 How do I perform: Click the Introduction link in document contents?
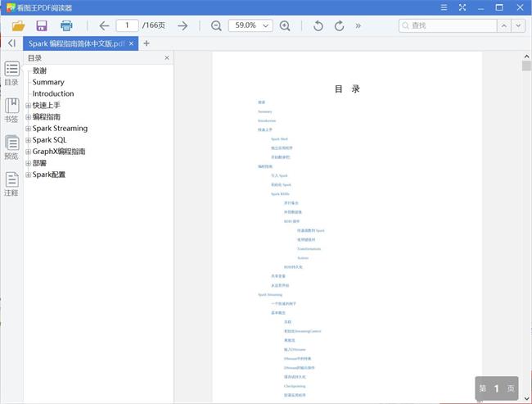click(267, 120)
